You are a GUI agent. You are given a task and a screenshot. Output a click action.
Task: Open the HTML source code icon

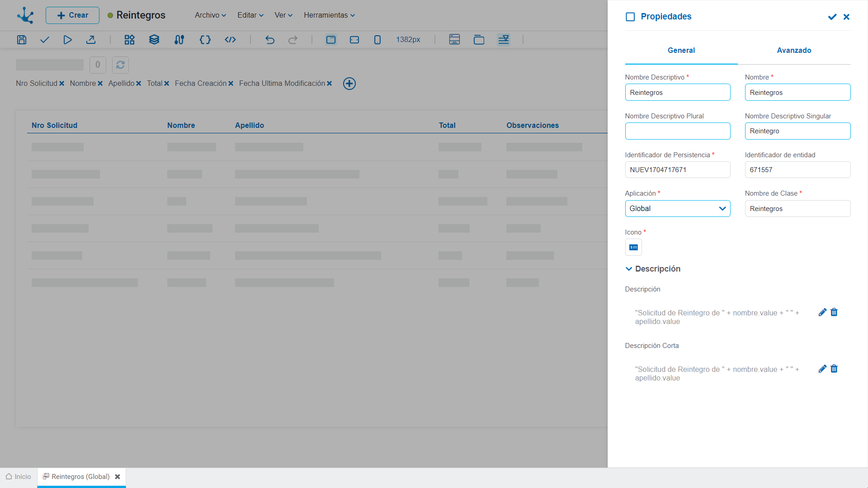(x=231, y=40)
